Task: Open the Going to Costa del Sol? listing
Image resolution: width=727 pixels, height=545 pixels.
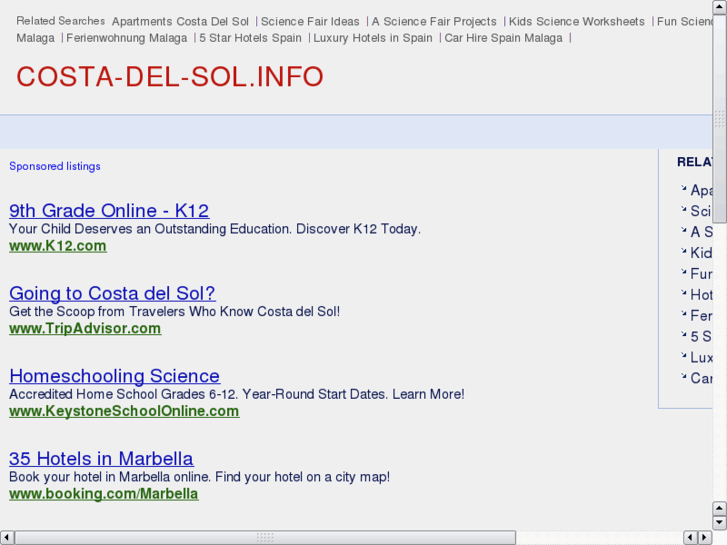Action: coord(112,294)
